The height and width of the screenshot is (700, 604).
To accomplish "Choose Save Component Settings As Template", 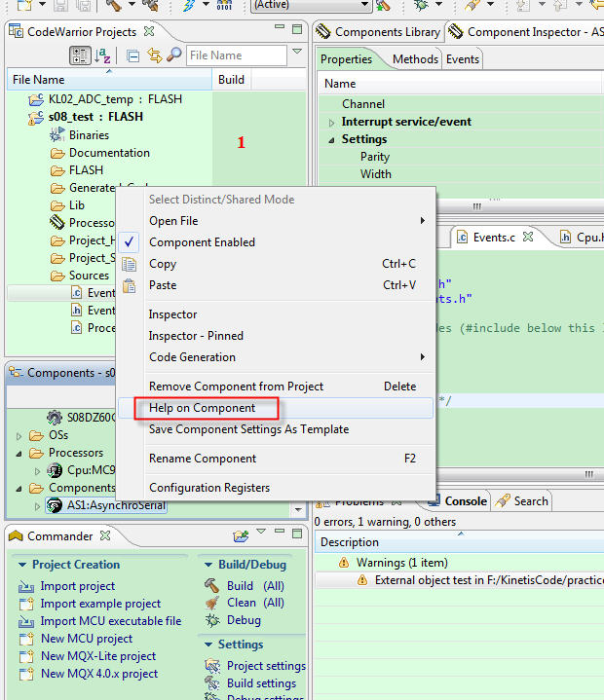I will tap(276, 429).
